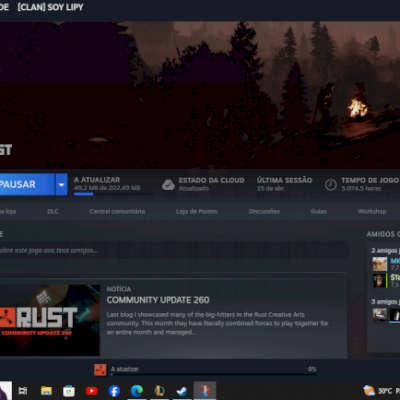
Task: Open the Workshop tab
Action: pos(372,211)
